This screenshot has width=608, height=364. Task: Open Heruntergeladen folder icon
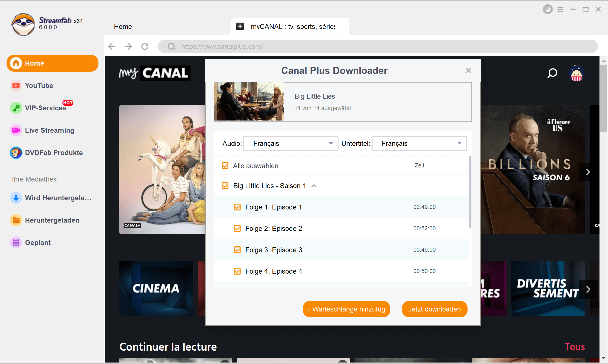point(16,220)
